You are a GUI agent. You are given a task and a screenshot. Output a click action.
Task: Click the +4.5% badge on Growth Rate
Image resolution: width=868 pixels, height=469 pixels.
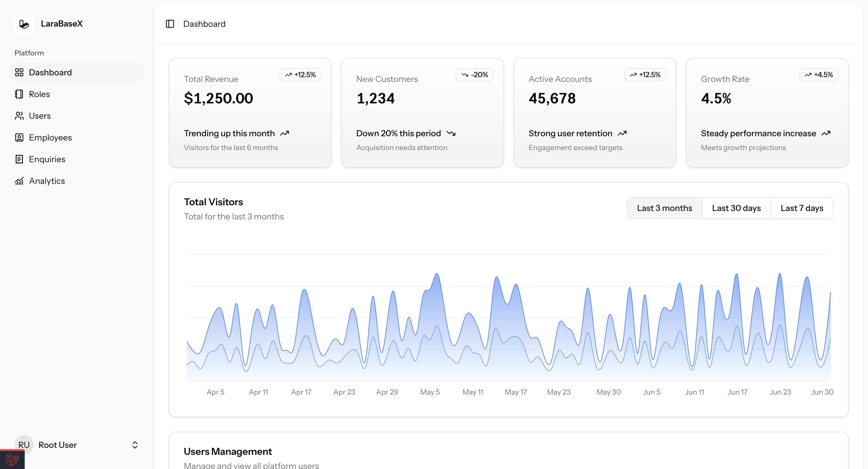click(819, 75)
